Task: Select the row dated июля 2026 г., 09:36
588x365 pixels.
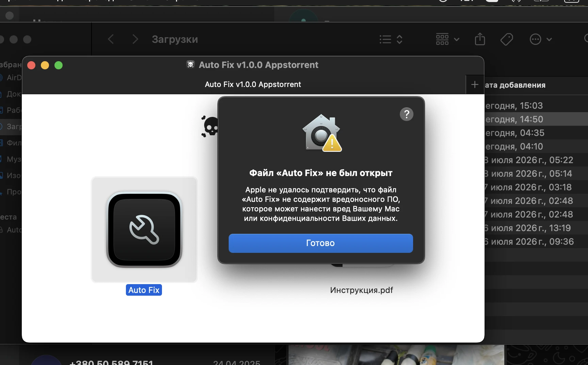Action: click(536, 242)
